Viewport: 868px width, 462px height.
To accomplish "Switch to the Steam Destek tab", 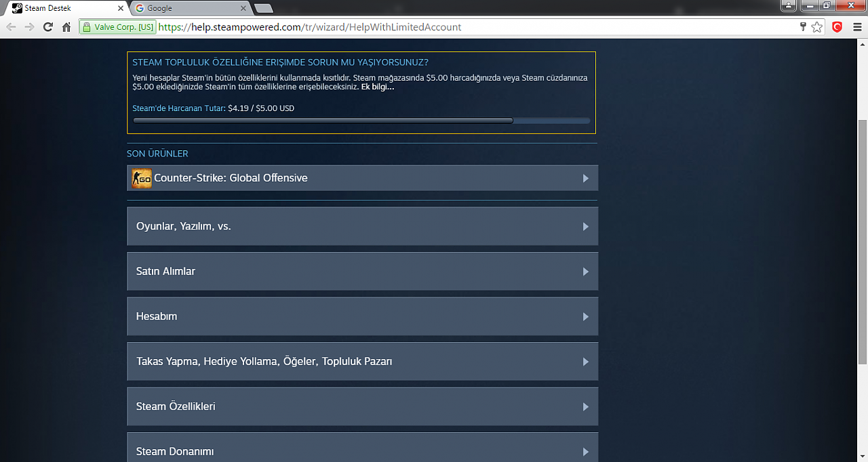I will 66,8.
